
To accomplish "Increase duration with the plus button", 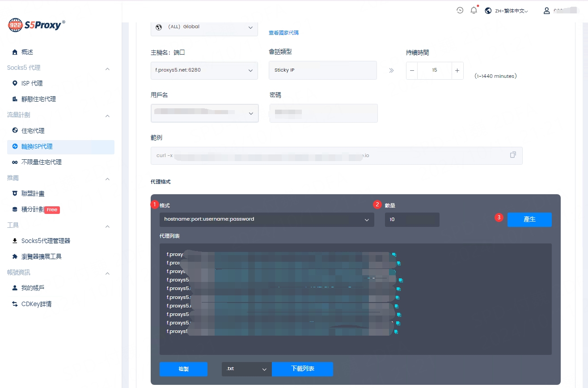I will pyautogui.click(x=457, y=70).
